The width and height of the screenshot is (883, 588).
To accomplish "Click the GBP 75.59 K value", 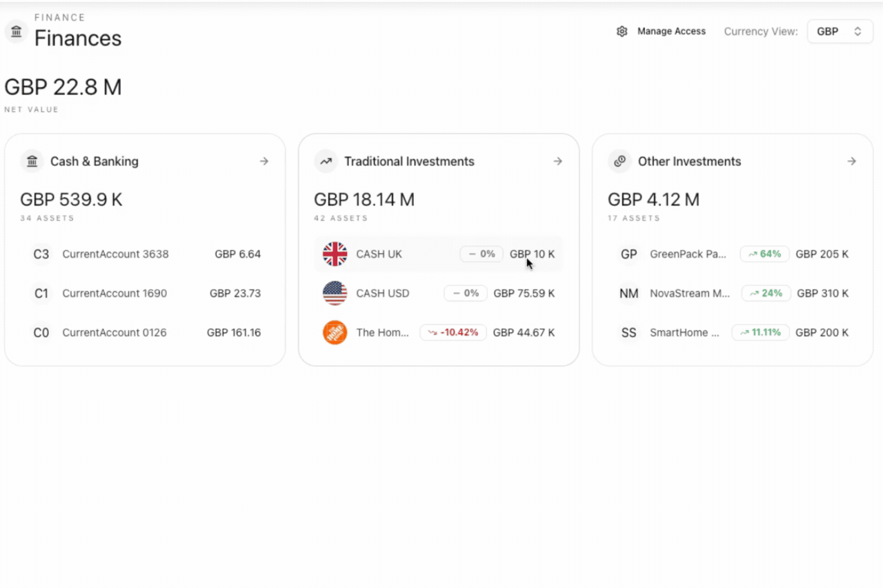I will pos(524,293).
